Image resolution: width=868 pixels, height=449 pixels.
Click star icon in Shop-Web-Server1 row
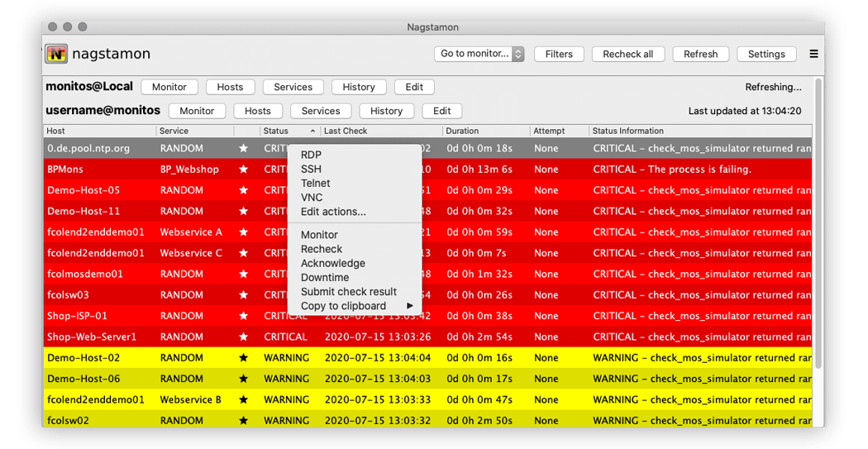click(x=243, y=337)
